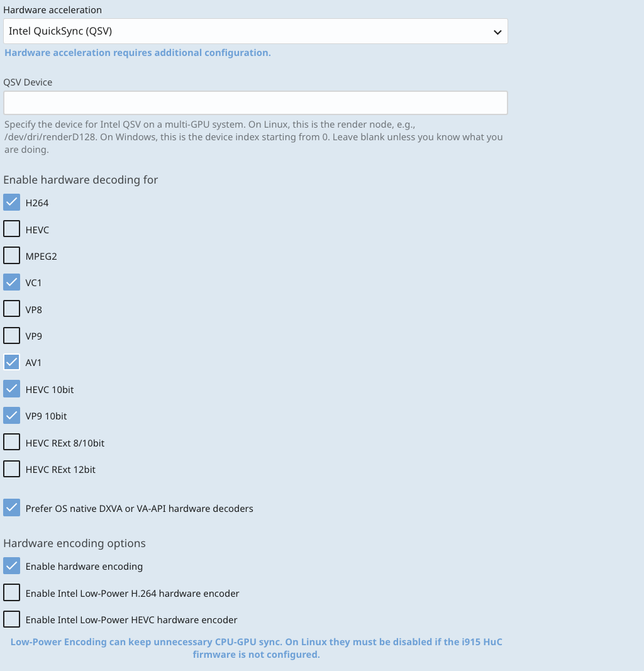The width and height of the screenshot is (644, 671).
Task: Toggle Prefer OS native DXVA or VA-API decoders
Action: [12, 508]
